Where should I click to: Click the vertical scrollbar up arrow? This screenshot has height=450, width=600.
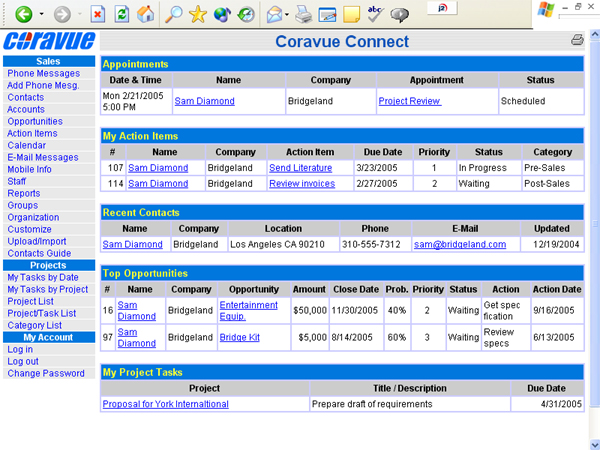click(595, 35)
